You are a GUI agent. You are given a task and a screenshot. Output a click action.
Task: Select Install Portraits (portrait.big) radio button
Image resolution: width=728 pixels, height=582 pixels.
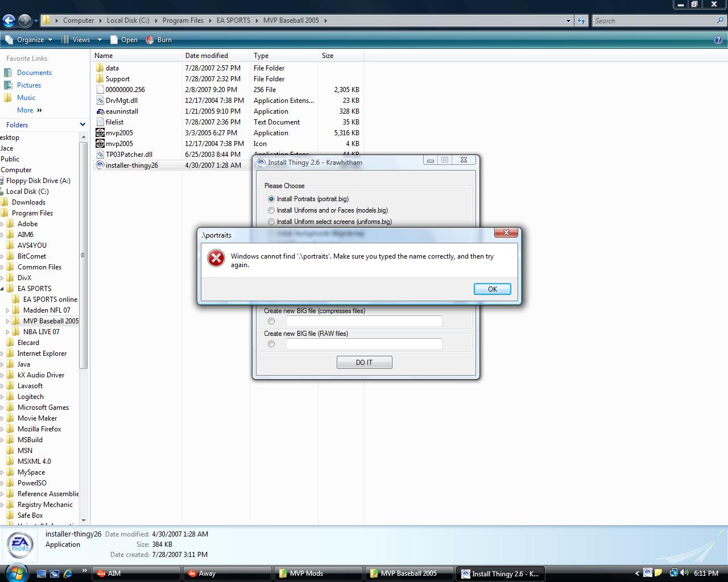[271, 199]
